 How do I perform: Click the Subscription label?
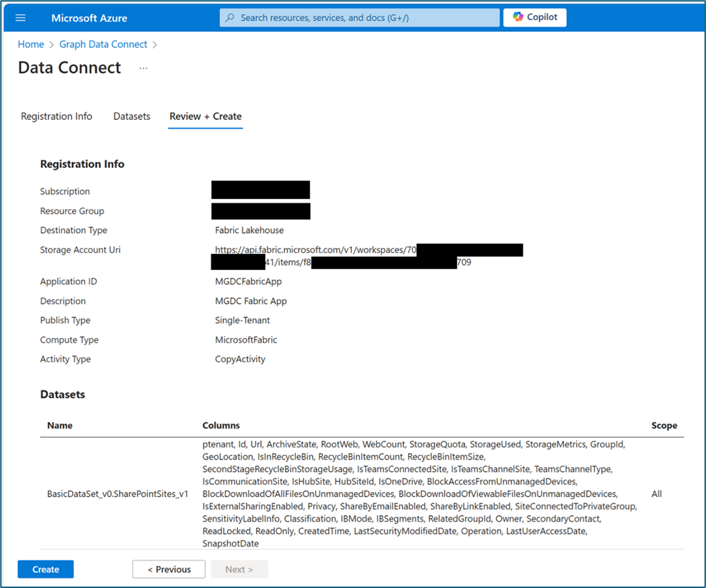65,191
